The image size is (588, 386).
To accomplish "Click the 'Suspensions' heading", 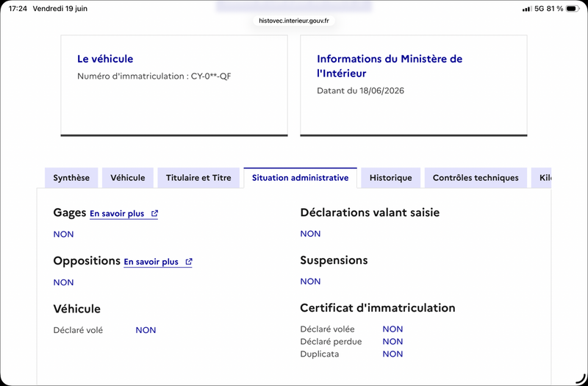I will [334, 260].
